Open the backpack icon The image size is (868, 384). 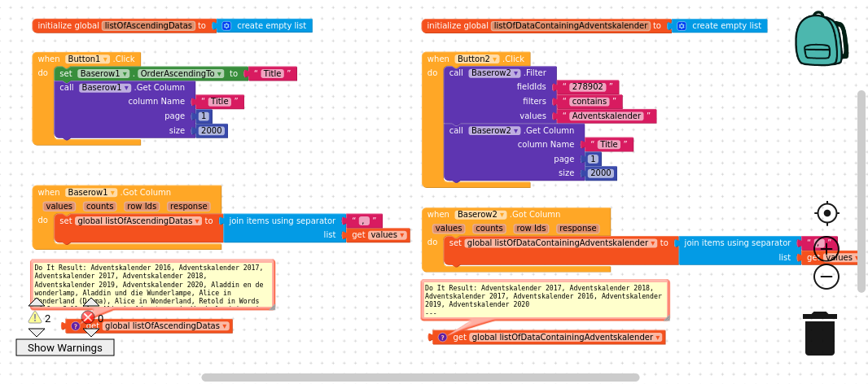point(822,39)
